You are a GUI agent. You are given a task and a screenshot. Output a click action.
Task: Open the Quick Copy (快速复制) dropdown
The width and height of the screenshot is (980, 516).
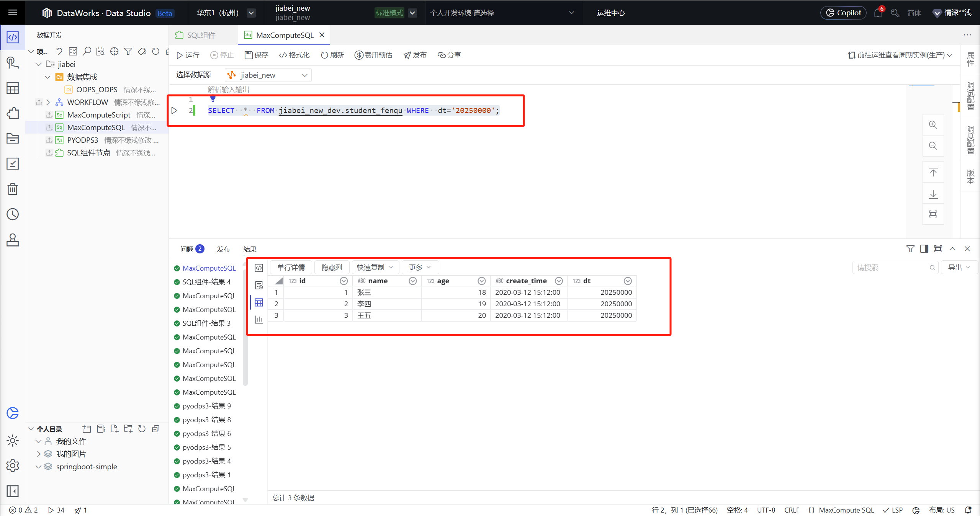pos(375,267)
